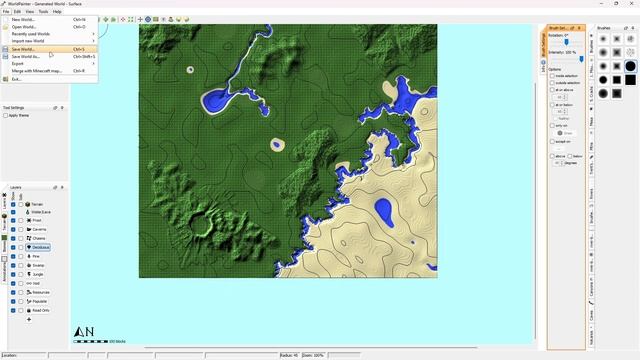Click the map's horizontal scrollbar
The image size is (640, 360).
tap(311, 348)
